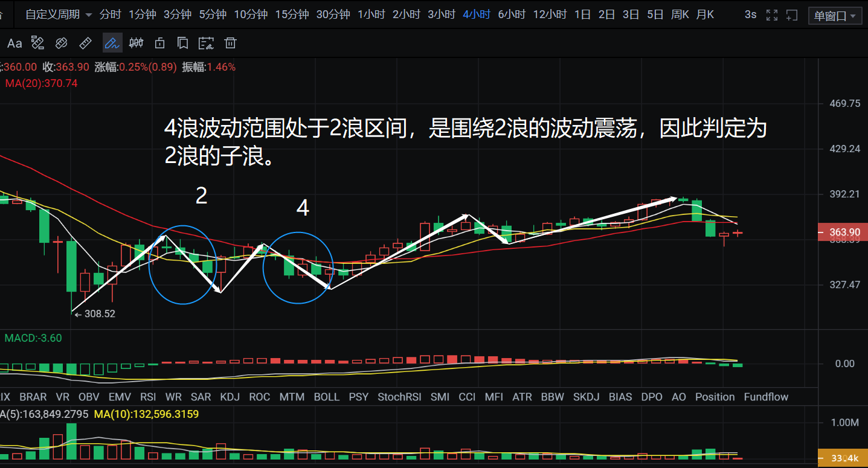Click the trash can delete-drawings icon
Screen dimensions: 868x468
coord(230,43)
